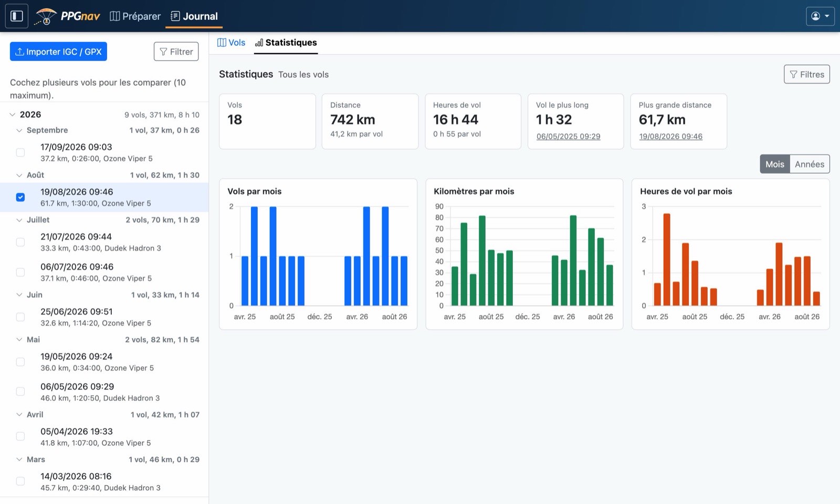Viewport: 840px width, 504px height.
Task: Click Importer IGC / GPX button
Action: click(58, 51)
